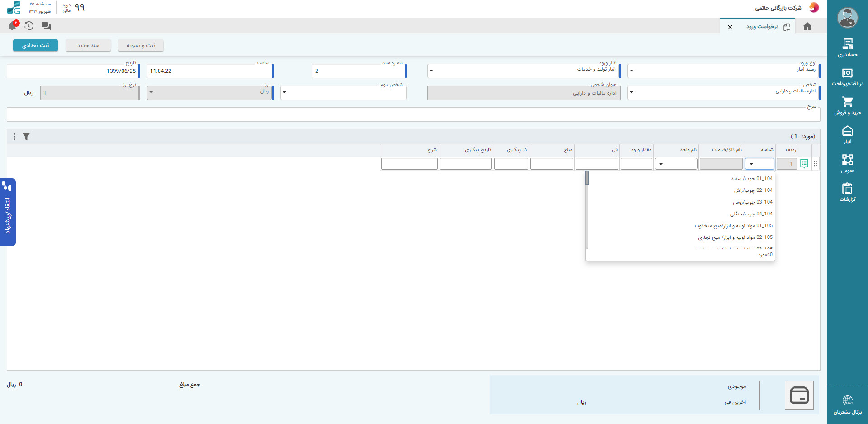Click the سند جدید button
This screenshot has height=424, width=868.
pyautogui.click(x=88, y=45)
